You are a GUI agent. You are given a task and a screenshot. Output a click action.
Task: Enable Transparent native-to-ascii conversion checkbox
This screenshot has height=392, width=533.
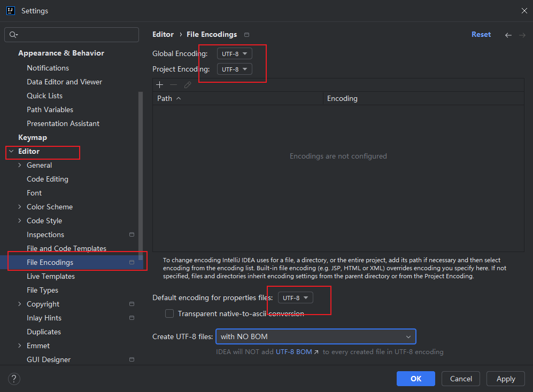169,313
